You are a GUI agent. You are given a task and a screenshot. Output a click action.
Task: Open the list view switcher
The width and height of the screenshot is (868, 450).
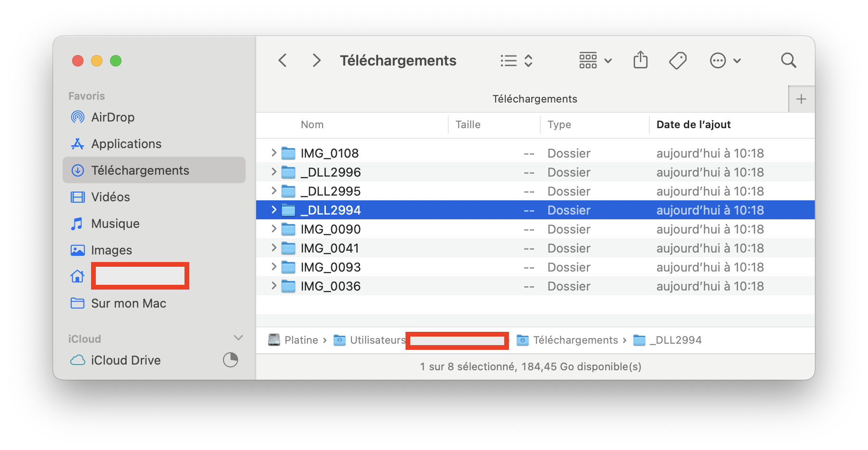(x=516, y=60)
